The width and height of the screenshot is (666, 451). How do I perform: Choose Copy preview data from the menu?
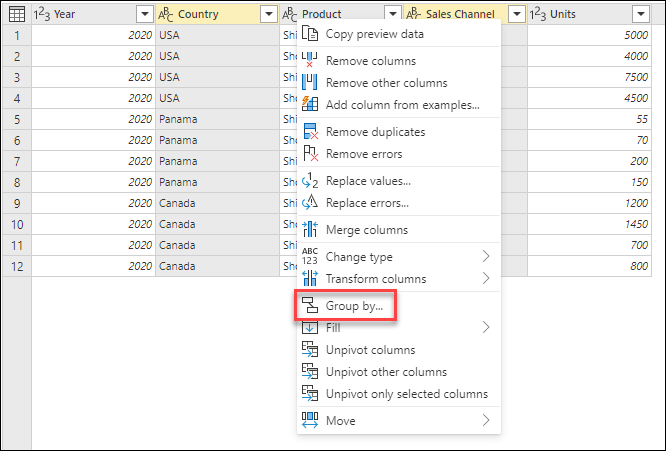pyautogui.click(x=399, y=34)
